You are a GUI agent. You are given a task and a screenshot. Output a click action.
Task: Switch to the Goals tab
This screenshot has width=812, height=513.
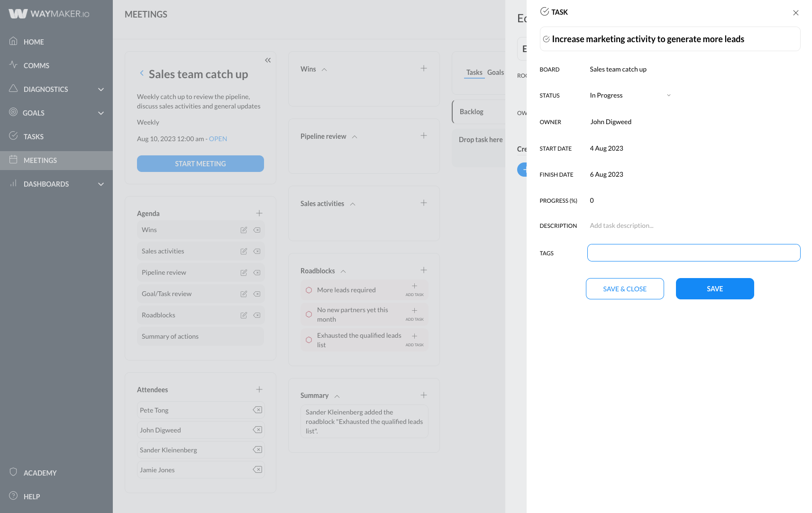pos(495,72)
